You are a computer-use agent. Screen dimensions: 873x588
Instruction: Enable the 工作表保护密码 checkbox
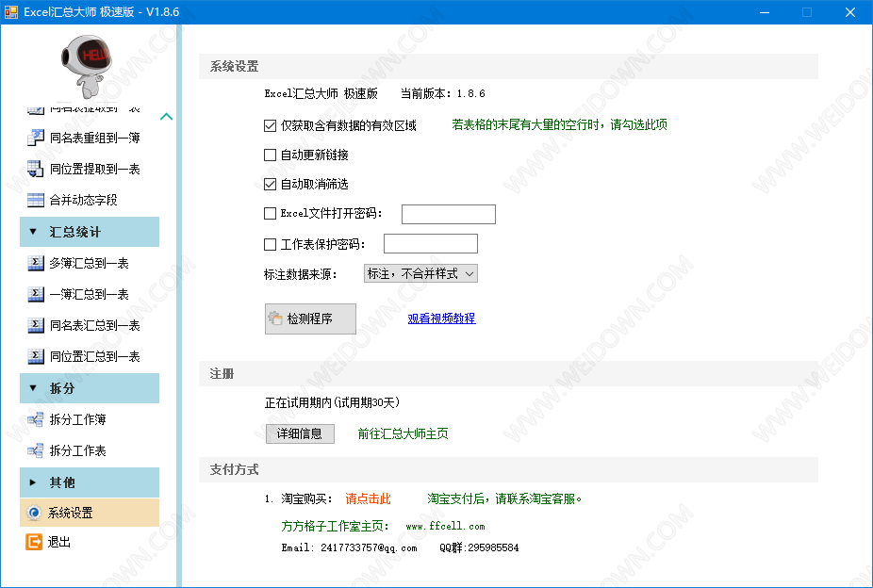coord(270,244)
